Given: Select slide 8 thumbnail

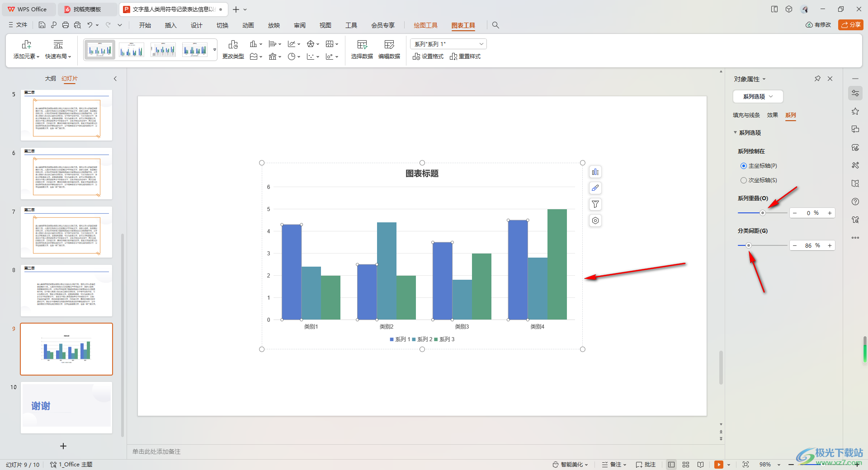Looking at the screenshot, I should tap(66, 291).
